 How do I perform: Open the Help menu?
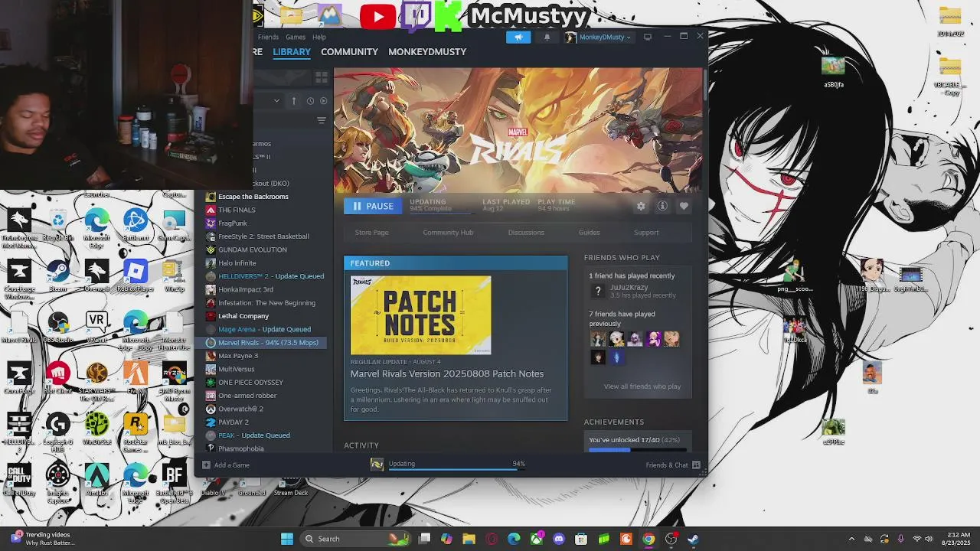(x=319, y=37)
